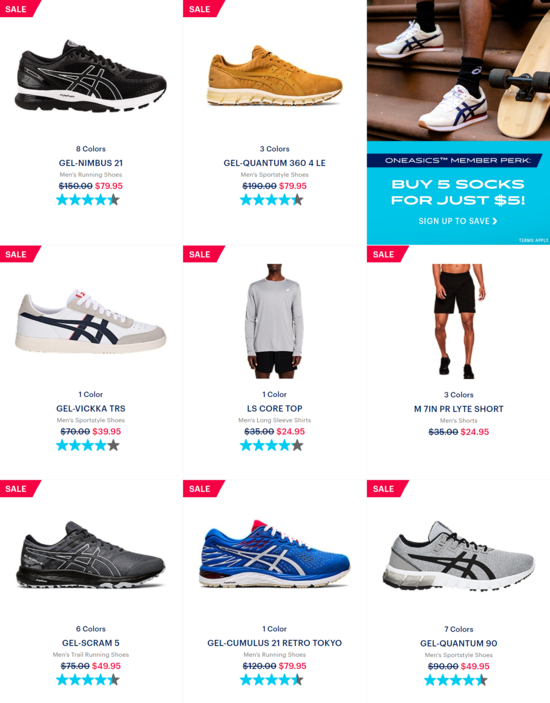The width and height of the screenshot is (550, 703).
Task: Click star rating under LS CORE TOP
Action: (x=272, y=445)
